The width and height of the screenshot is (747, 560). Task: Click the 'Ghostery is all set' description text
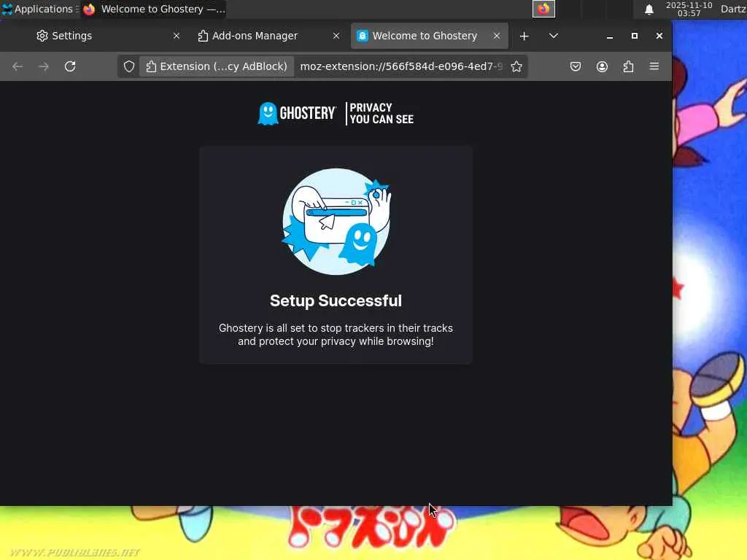336,335
